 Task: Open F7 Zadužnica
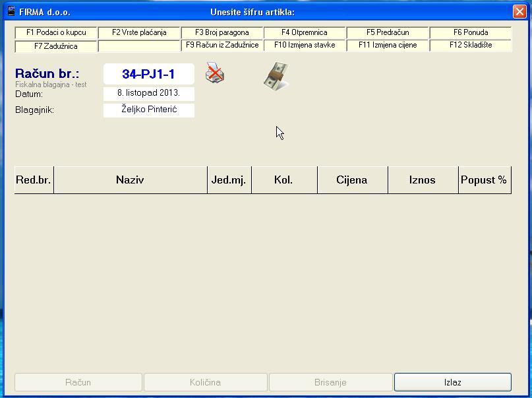coord(56,46)
